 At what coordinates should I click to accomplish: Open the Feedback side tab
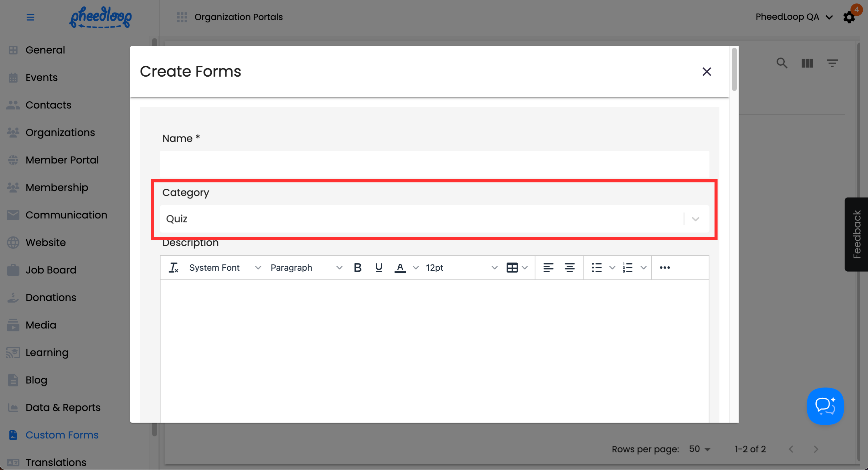pyautogui.click(x=856, y=234)
